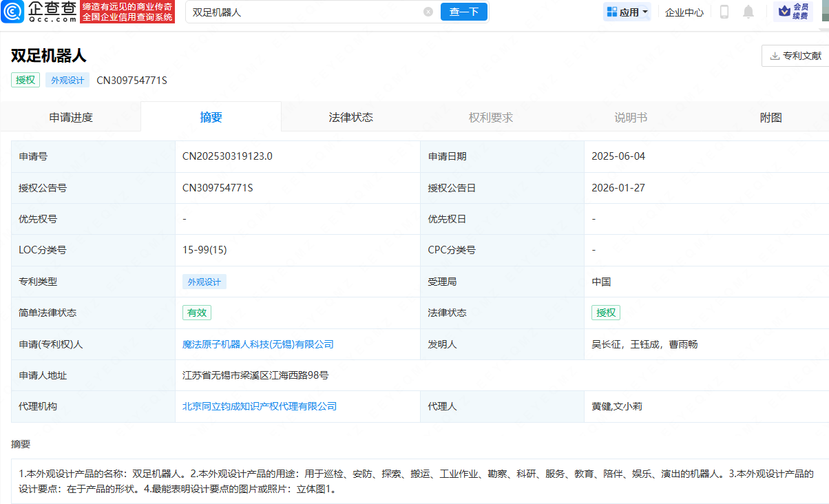Click the 应用 grid icon
The image size is (829, 504).
click(611, 12)
